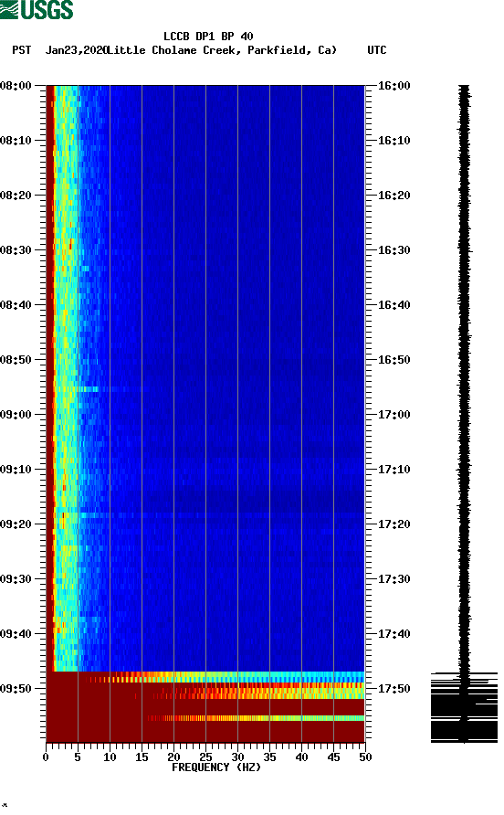Click the 08:10 PST time label
The image size is (504, 815).
tap(16, 141)
